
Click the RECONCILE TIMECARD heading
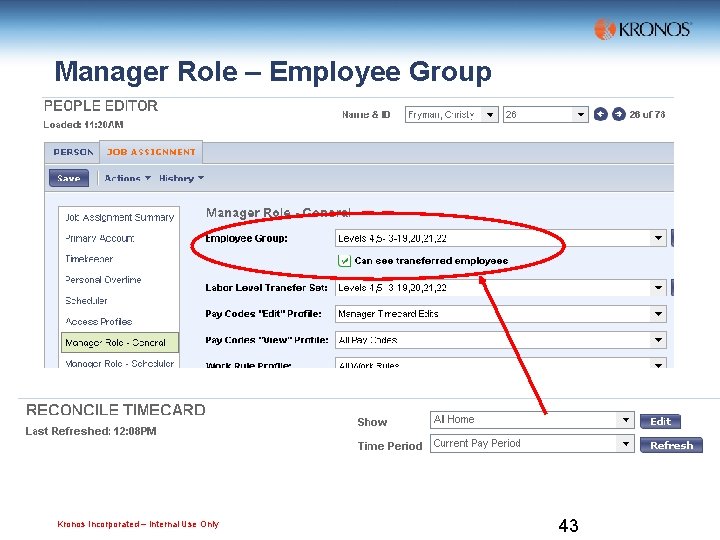pyautogui.click(x=116, y=410)
